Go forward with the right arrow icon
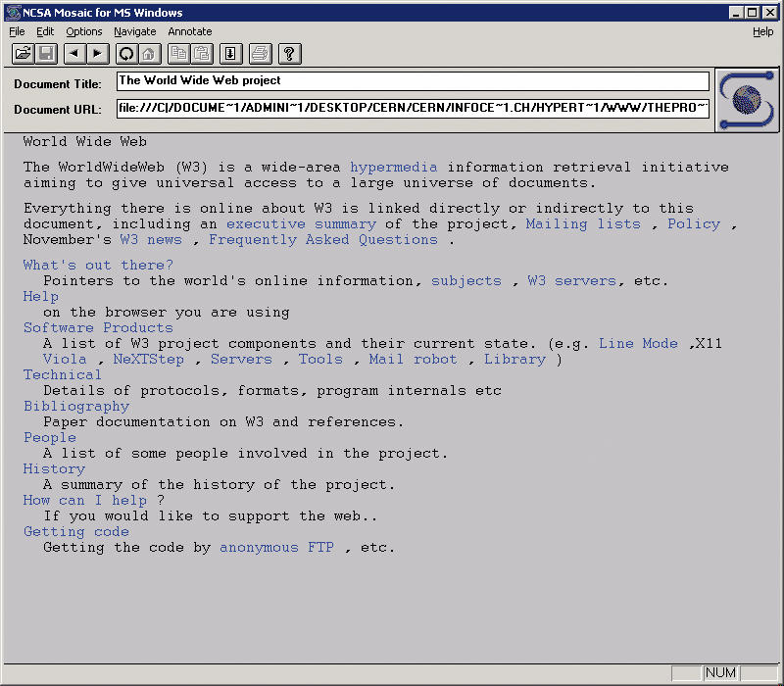784x686 pixels. click(x=98, y=54)
